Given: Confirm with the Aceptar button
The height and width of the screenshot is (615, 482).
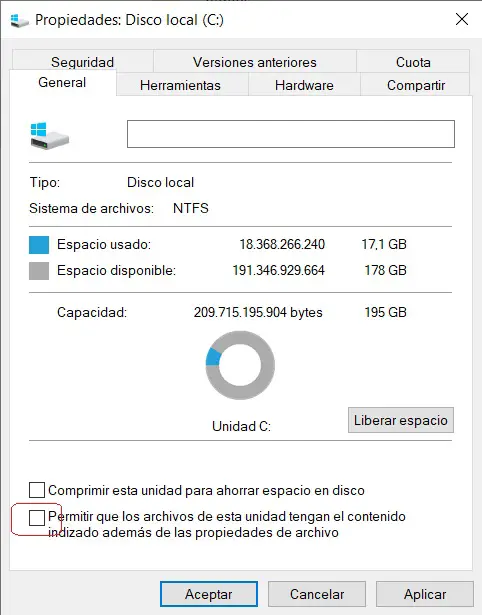Looking at the screenshot, I should coord(209,594).
